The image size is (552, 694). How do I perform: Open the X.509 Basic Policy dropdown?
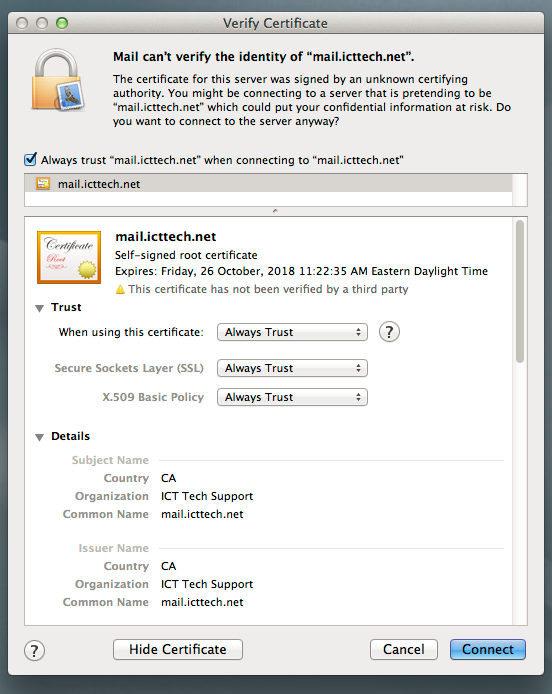[292, 397]
